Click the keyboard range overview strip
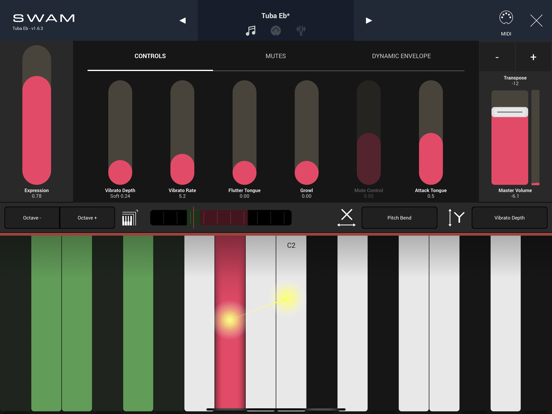 221,218
